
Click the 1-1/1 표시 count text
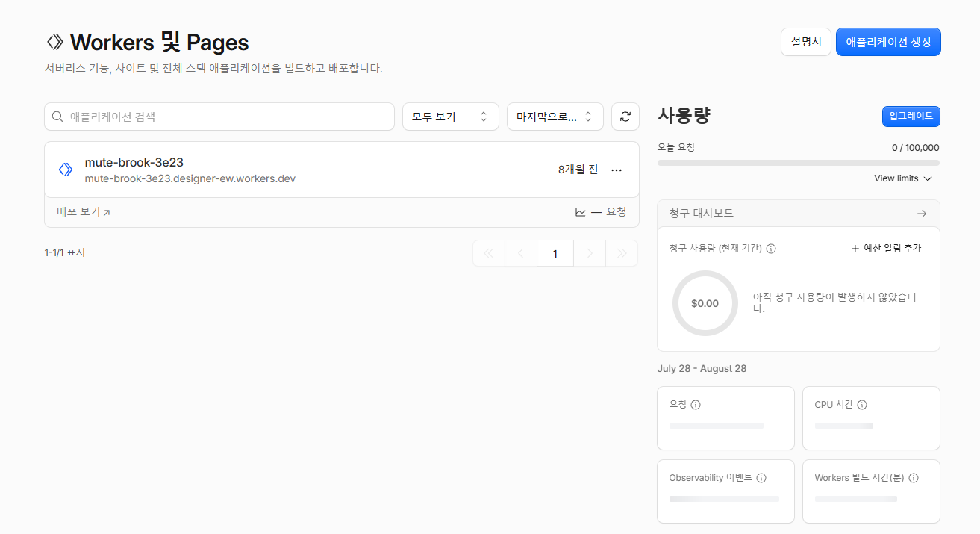coord(65,253)
